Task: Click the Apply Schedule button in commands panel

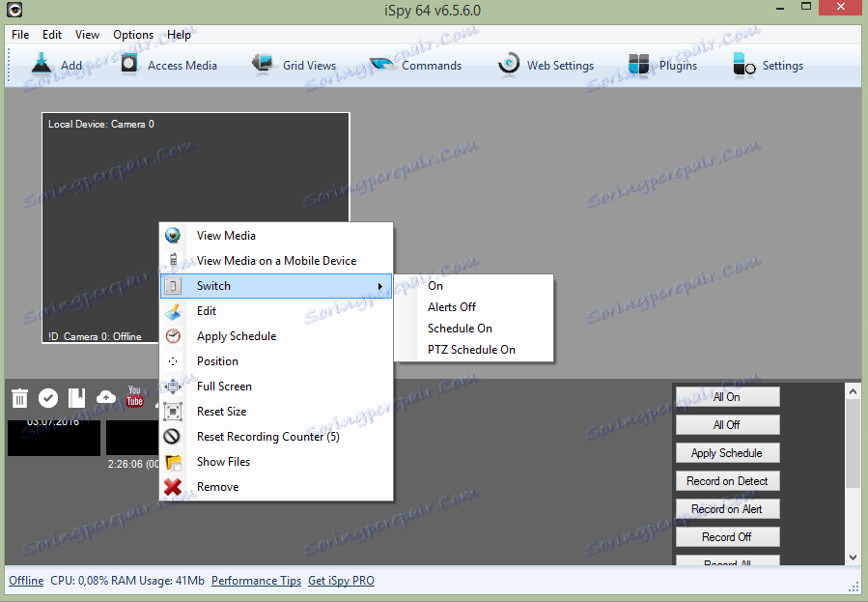Action: (x=727, y=453)
